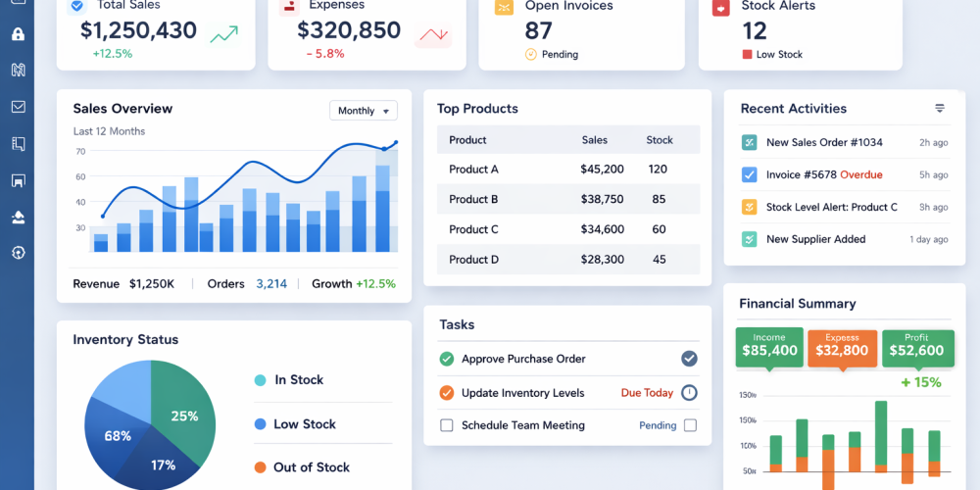
Task: Open the New Sales Order #1034 activity
Action: point(824,143)
